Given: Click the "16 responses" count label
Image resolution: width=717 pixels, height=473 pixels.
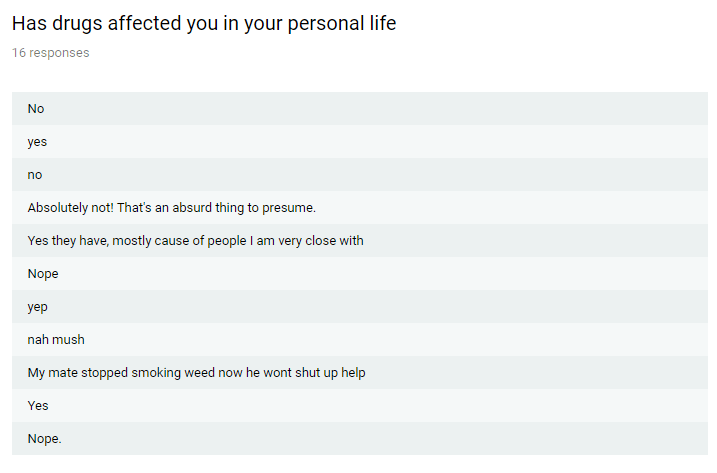Looking at the screenshot, I should tap(50, 53).
